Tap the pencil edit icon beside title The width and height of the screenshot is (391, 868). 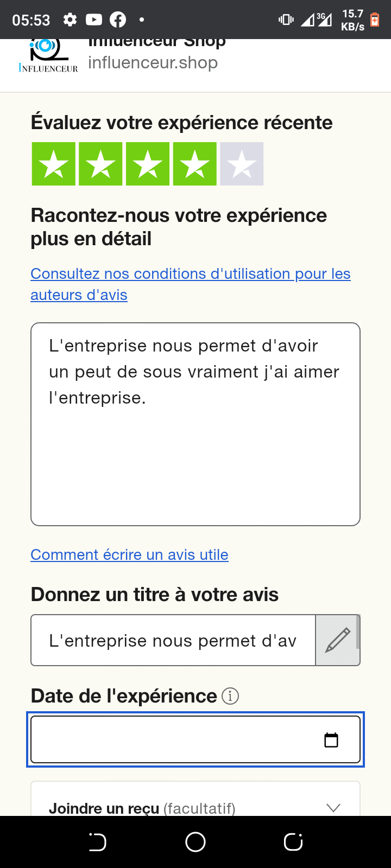tap(337, 640)
